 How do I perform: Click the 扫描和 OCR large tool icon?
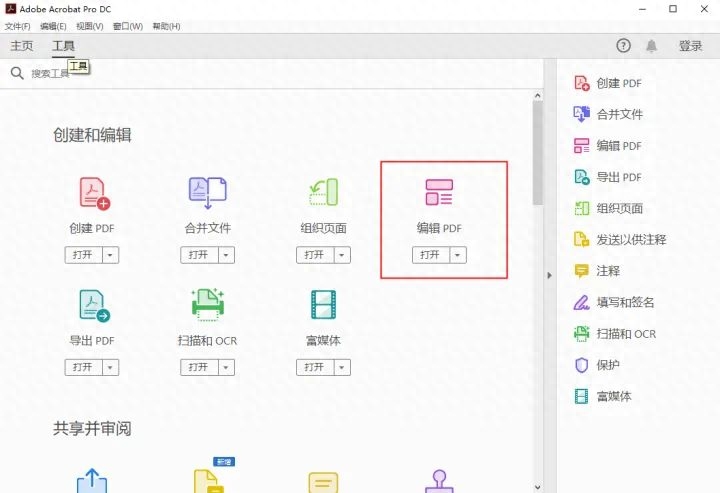208,304
